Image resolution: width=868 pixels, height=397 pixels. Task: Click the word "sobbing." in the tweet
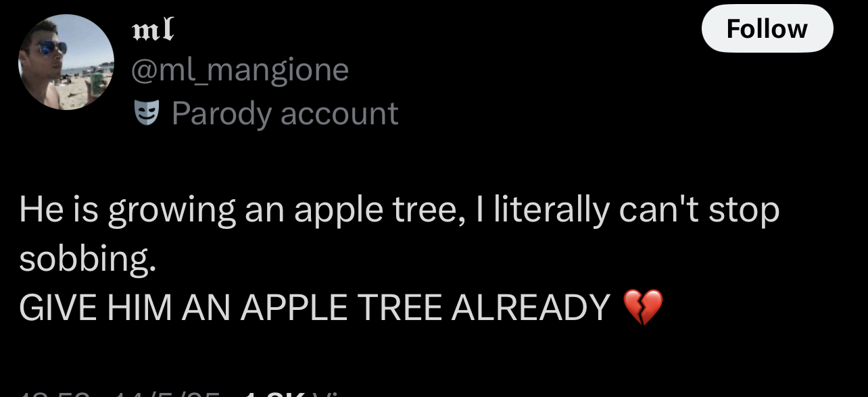click(87, 259)
